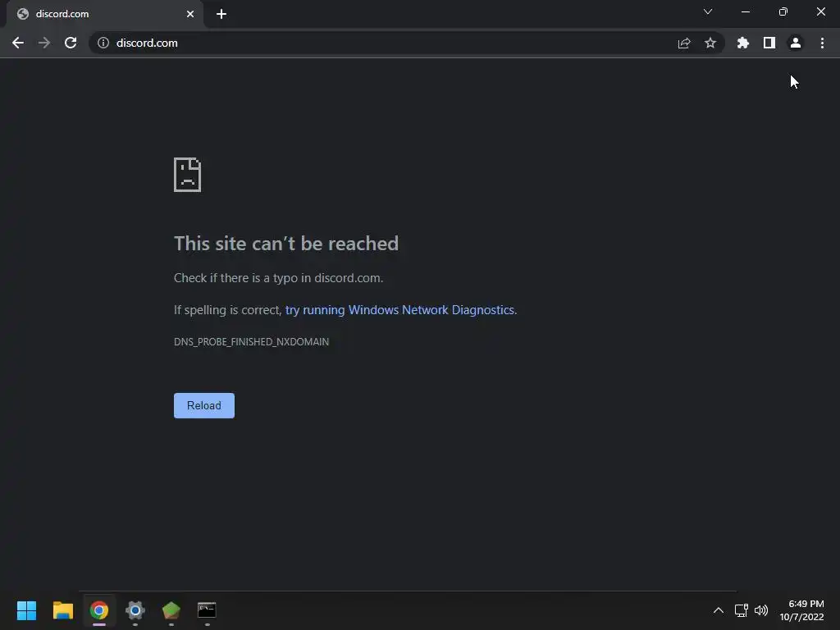View site information icon in address bar
The image size is (840, 630).
103,43
